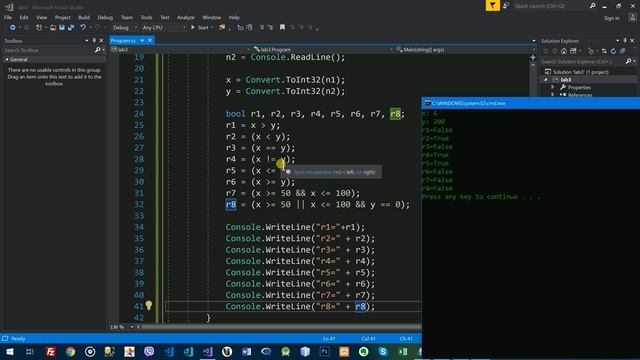Click the Open File folder icon

53,27
